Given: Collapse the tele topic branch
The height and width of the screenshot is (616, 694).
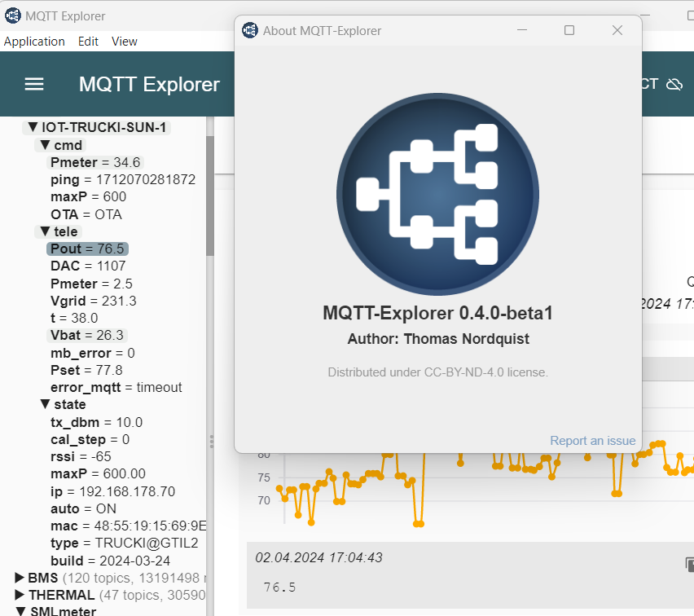Looking at the screenshot, I should click(45, 231).
